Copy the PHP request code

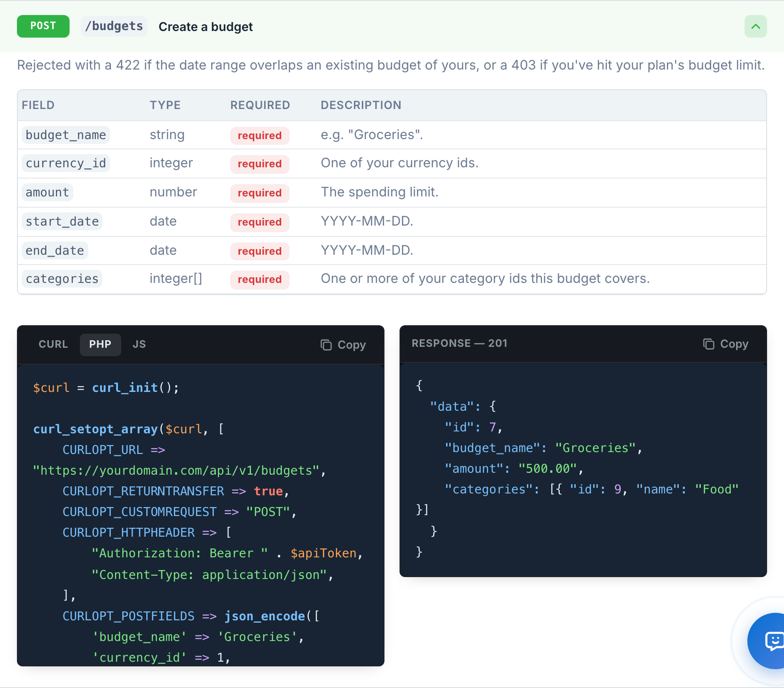(x=343, y=345)
